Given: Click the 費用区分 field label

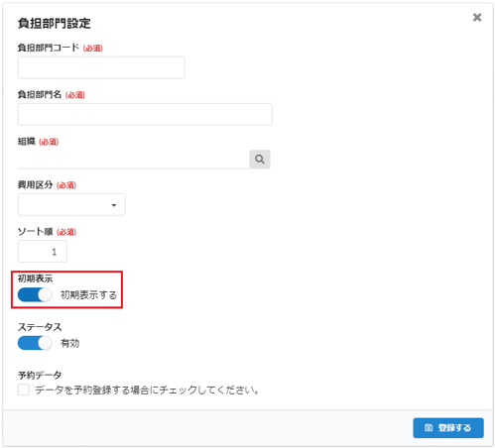Looking at the screenshot, I should [35, 184].
